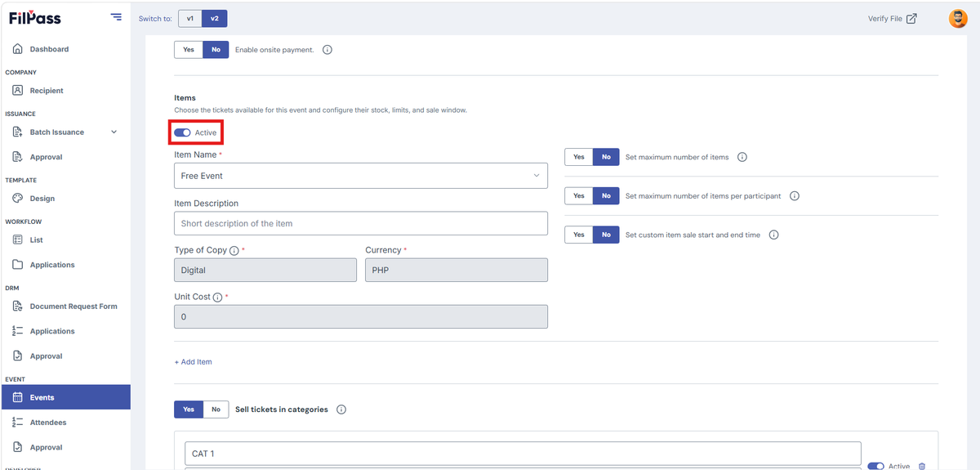The image size is (980, 470).
Task: Open the Item Name dropdown showing Free Event
Action: 361,176
